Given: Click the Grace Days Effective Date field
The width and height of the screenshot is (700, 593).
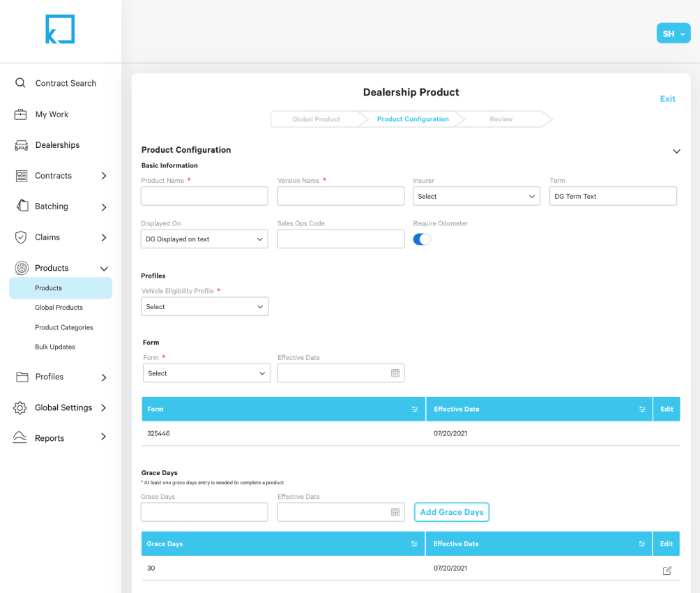Looking at the screenshot, I should tap(341, 512).
